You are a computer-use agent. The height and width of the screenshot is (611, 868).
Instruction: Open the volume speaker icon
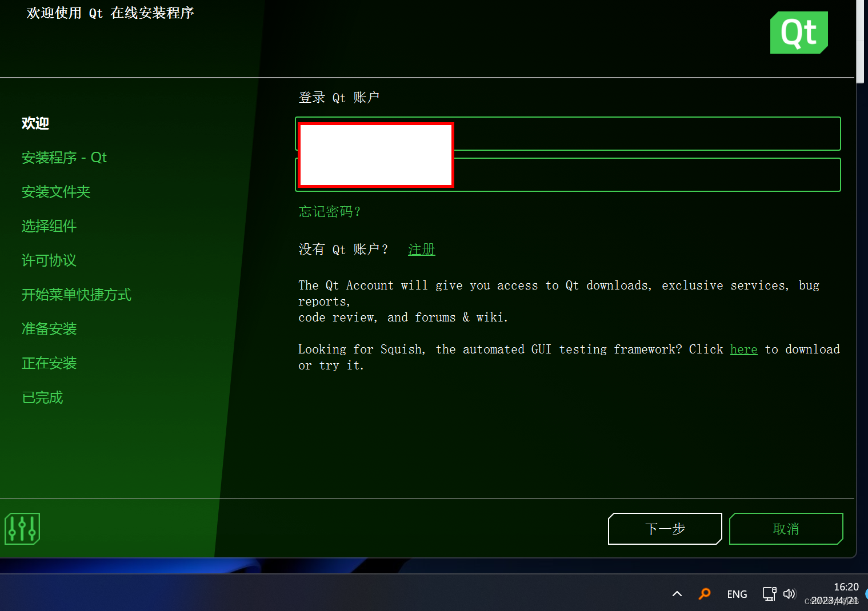click(x=789, y=594)
